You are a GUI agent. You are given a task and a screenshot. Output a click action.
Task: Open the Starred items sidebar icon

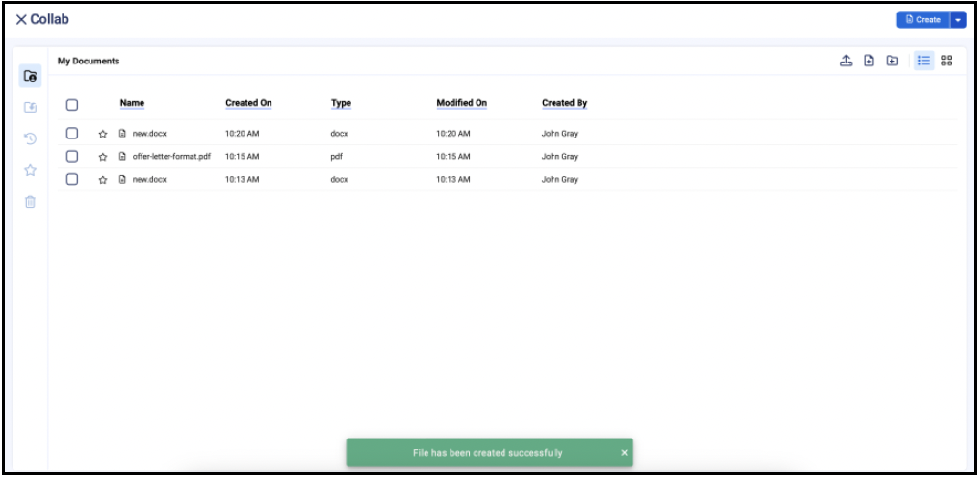click(x=30, y=170)
